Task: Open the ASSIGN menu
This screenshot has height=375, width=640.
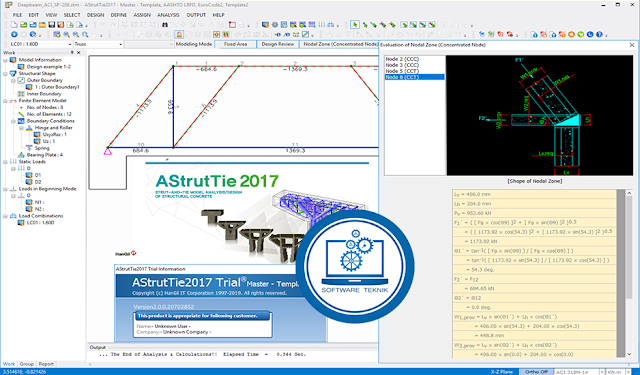Action: click(142, 15)
